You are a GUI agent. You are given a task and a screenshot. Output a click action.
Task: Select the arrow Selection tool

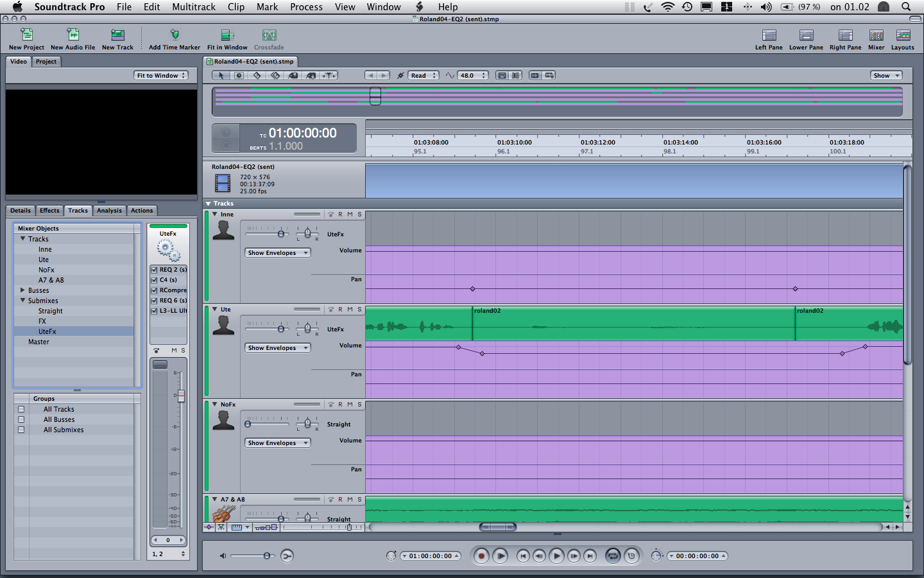[x=221, y=75]
